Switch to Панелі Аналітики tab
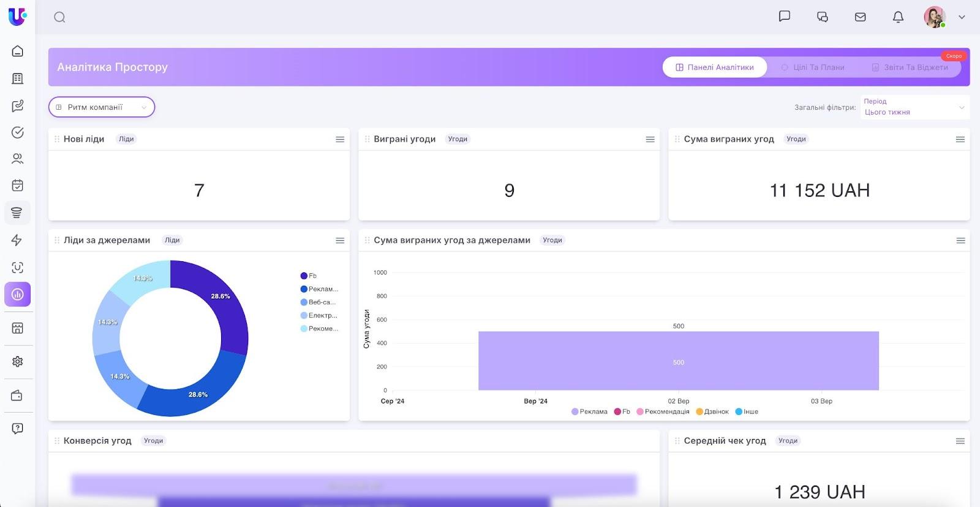The height and width of the screenshot is (507, 980). (x=714, y=67)
